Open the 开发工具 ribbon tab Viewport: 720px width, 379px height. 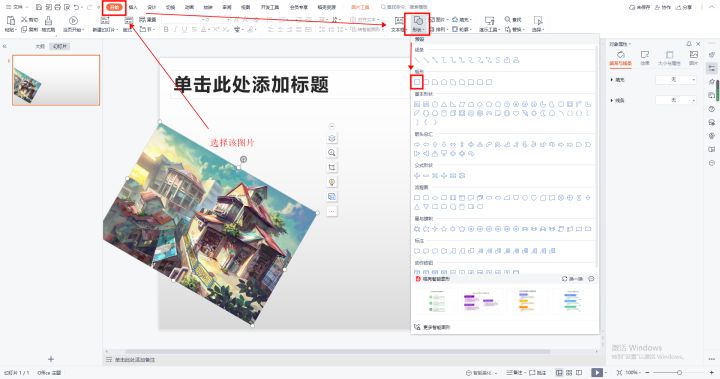(270, 7)
